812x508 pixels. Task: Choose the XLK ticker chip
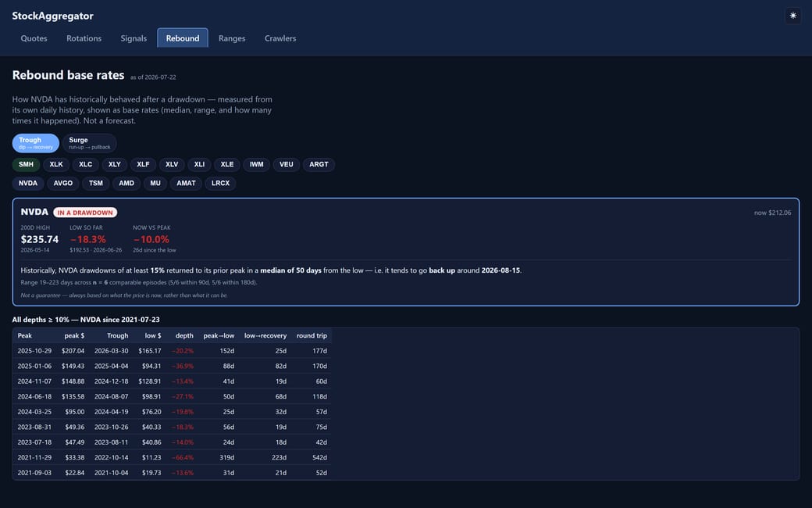click(56, 164)
